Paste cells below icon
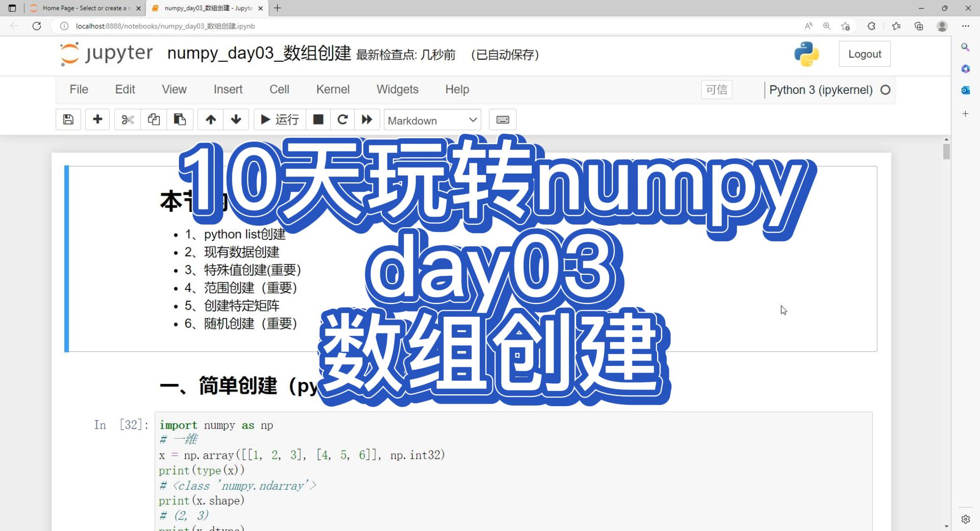This screenshot has height=531, width=980. [x=179, y=119]
